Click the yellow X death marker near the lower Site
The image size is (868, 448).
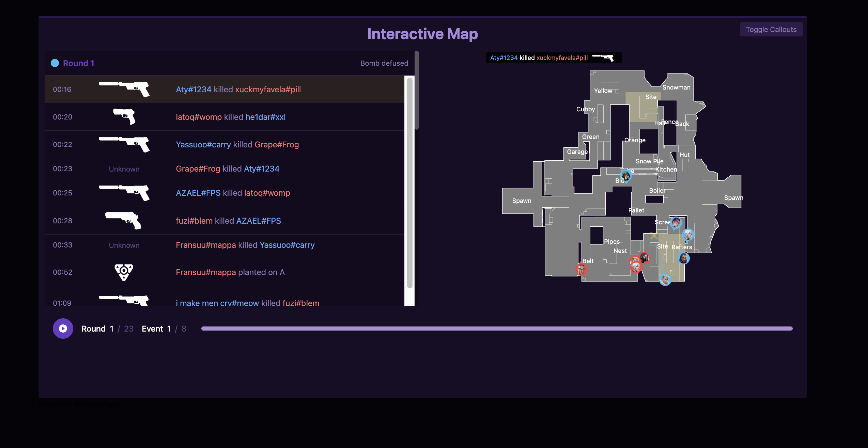654,236
